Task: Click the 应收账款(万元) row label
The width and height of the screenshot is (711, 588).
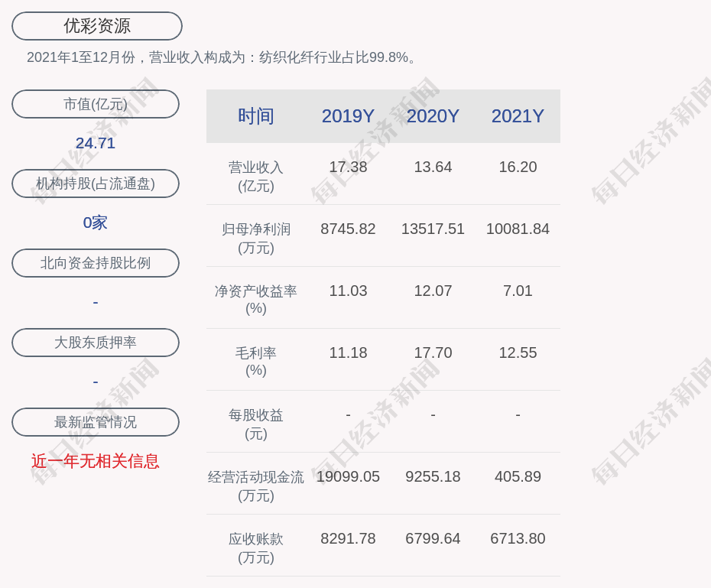Action: (x=256, y=548)
